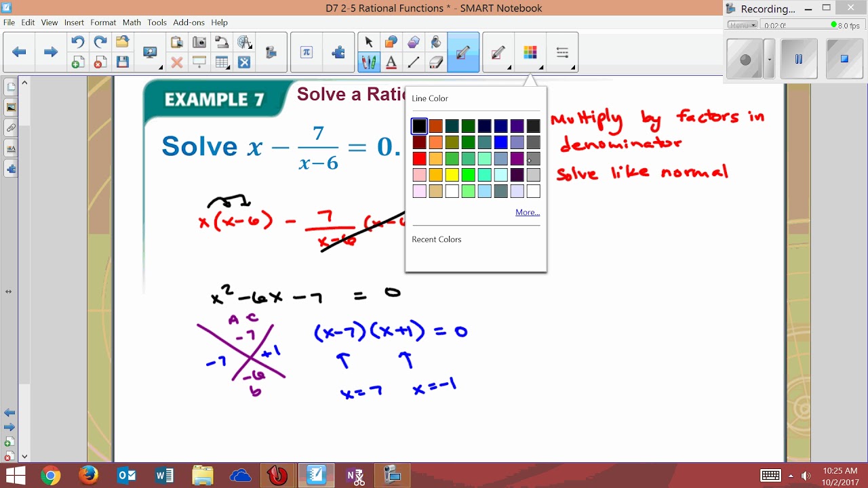Open Google Chrome from the taskbar

[50, 476]
